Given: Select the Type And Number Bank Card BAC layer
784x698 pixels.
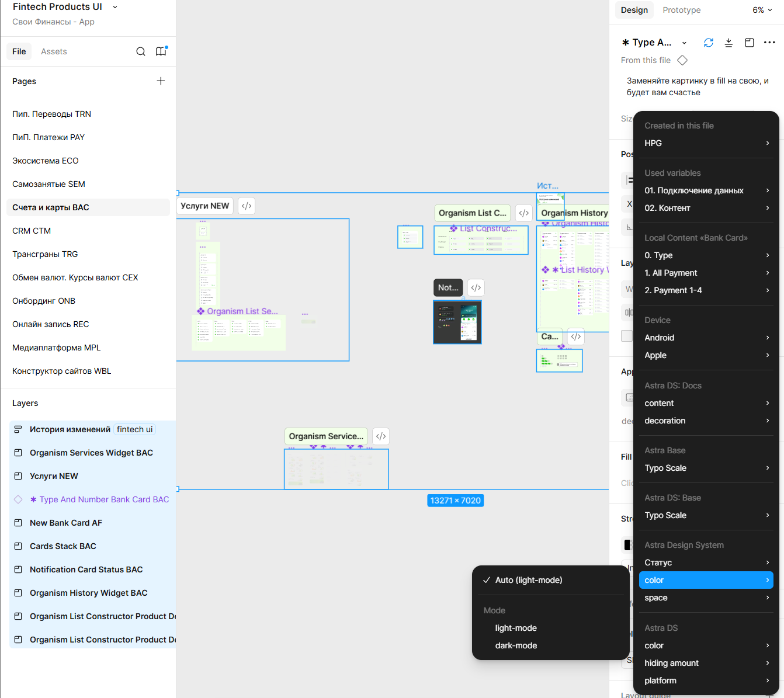Looking at the screenshot, I should click(92, 499).
